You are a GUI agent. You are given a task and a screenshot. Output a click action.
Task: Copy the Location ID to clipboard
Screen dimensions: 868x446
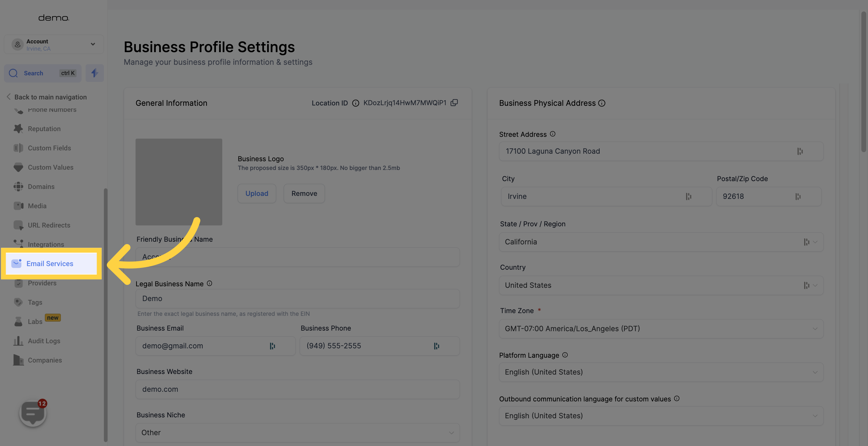point(454,103)
